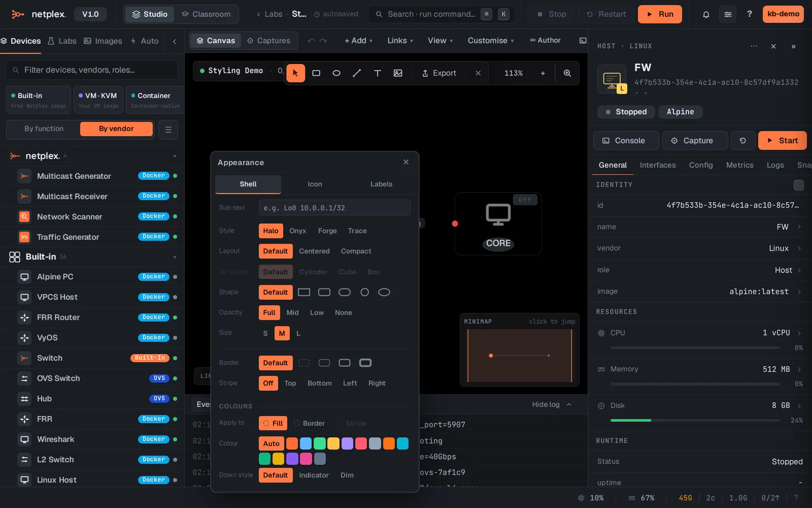Expand the vendor Linux field chevron
The height and width of the screenshot is (508, 812).
tap(799, 248)
